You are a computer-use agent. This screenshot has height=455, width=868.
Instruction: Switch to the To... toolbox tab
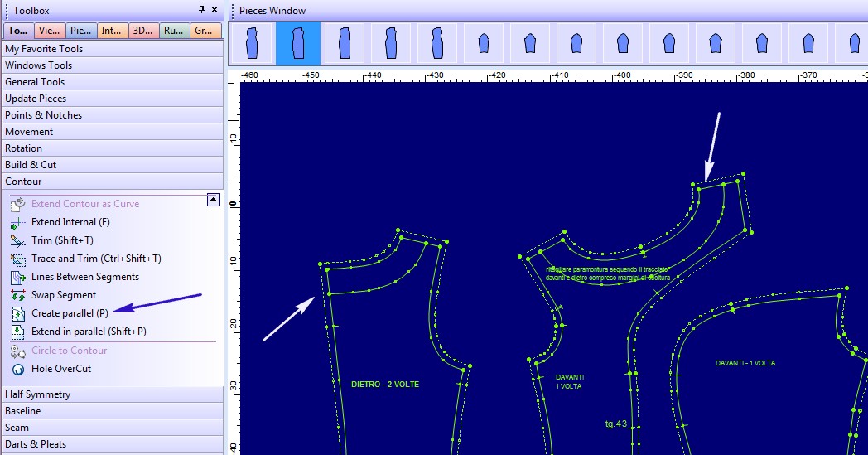[x=18, y=31]
